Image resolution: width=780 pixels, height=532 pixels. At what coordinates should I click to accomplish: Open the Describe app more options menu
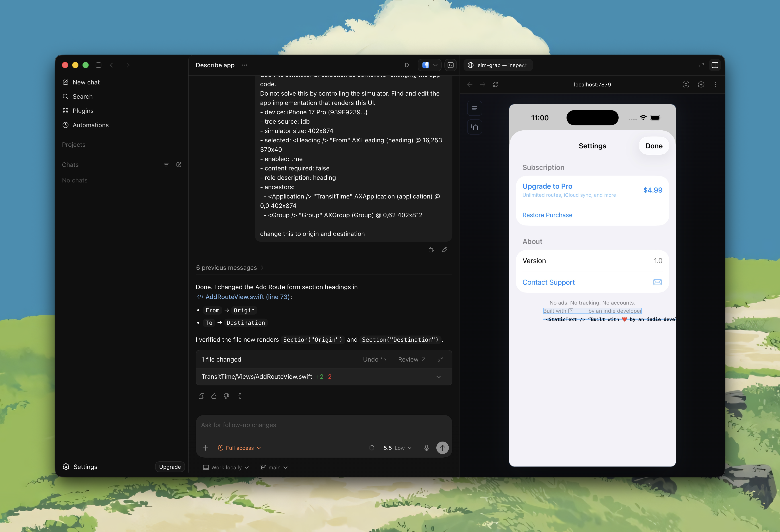244,65
